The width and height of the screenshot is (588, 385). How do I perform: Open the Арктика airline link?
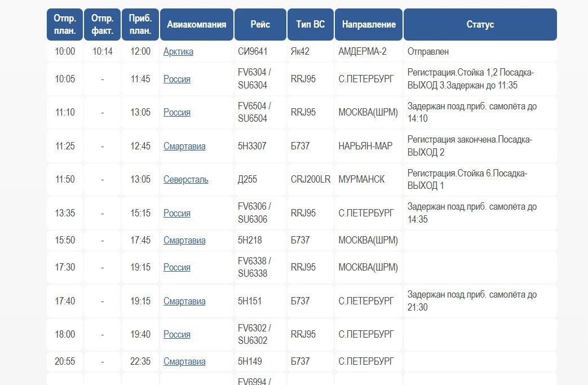178,51
